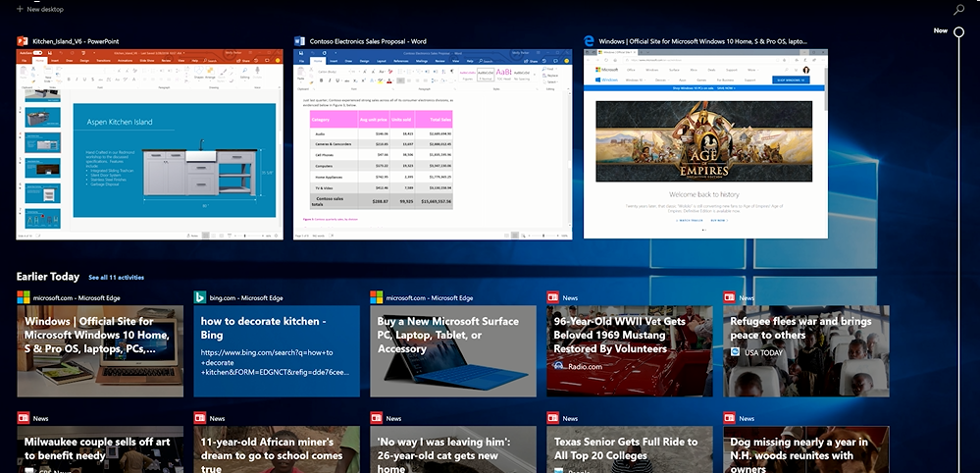Switch to the Edge window showing Age of Empires

705,143
